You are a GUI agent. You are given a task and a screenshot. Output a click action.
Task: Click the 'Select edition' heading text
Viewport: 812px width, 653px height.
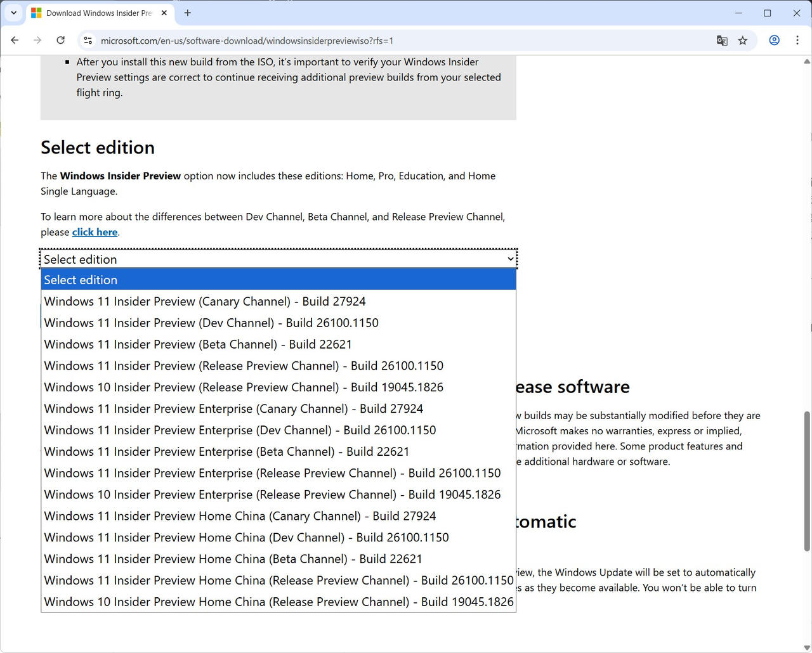tap(98, 148)
